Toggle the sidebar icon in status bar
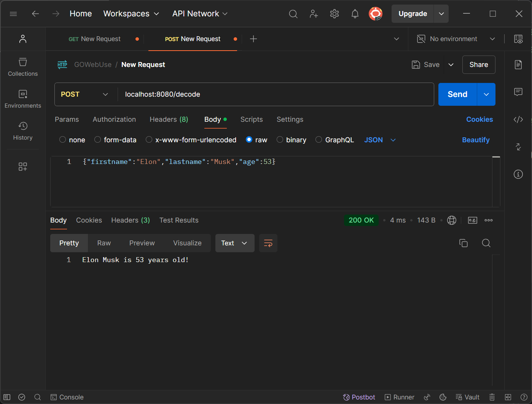Screen dimensions: 532x404 click(x=7, y=397)
